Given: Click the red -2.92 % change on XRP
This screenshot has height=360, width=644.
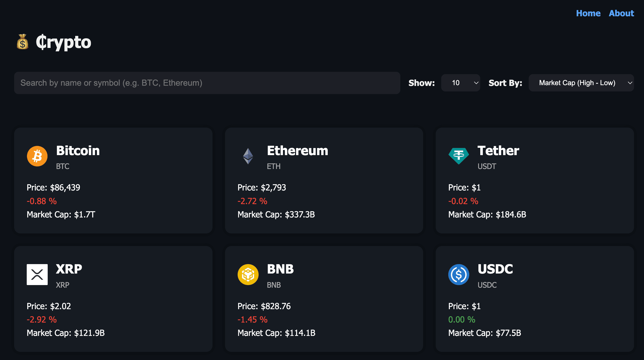Looking at the screenshot, I should coord(41,319).
